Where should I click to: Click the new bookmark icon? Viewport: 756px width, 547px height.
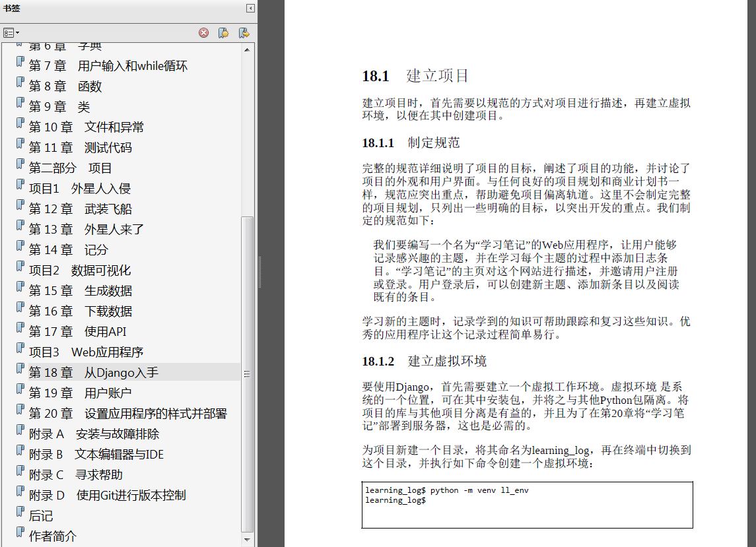223,33
